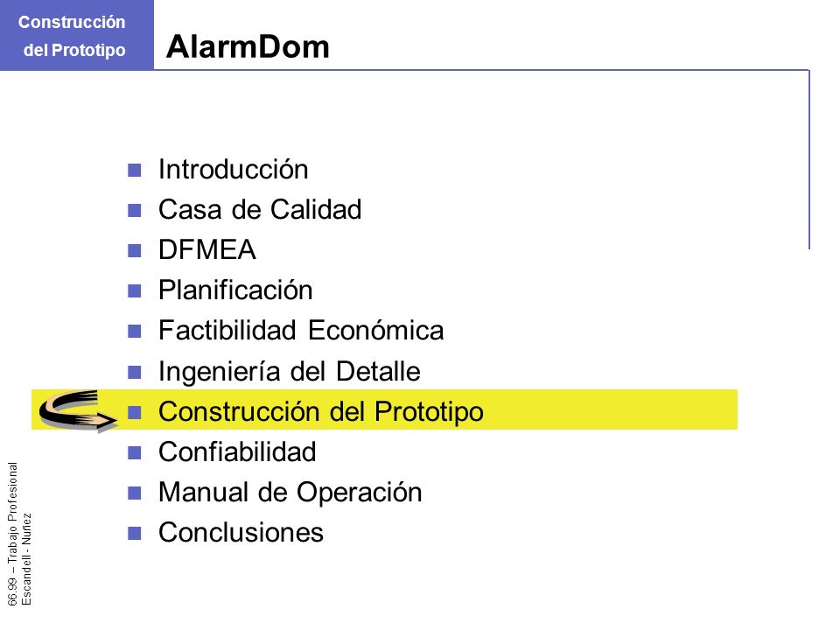Click the bullet beside Ingeniería del Detalle
840x630 pixels.
[x=135, y=372]
